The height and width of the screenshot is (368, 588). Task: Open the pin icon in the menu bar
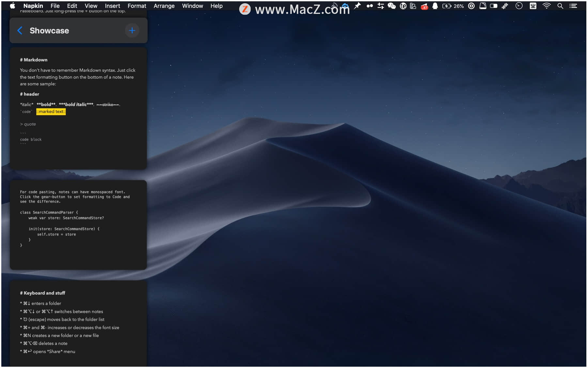358,6
